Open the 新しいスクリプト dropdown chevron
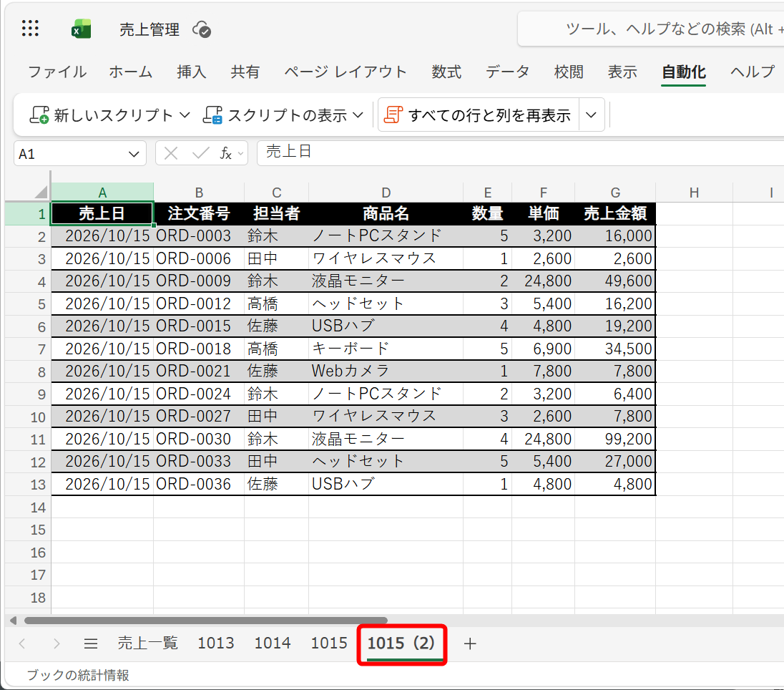This screenshot has width=784, height=690. click(185, 115)
